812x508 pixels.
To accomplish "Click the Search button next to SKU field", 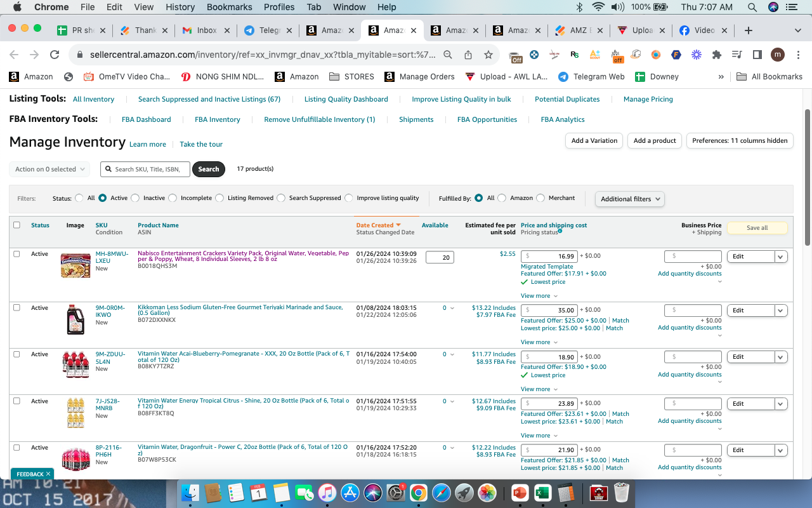I will 209,170.
